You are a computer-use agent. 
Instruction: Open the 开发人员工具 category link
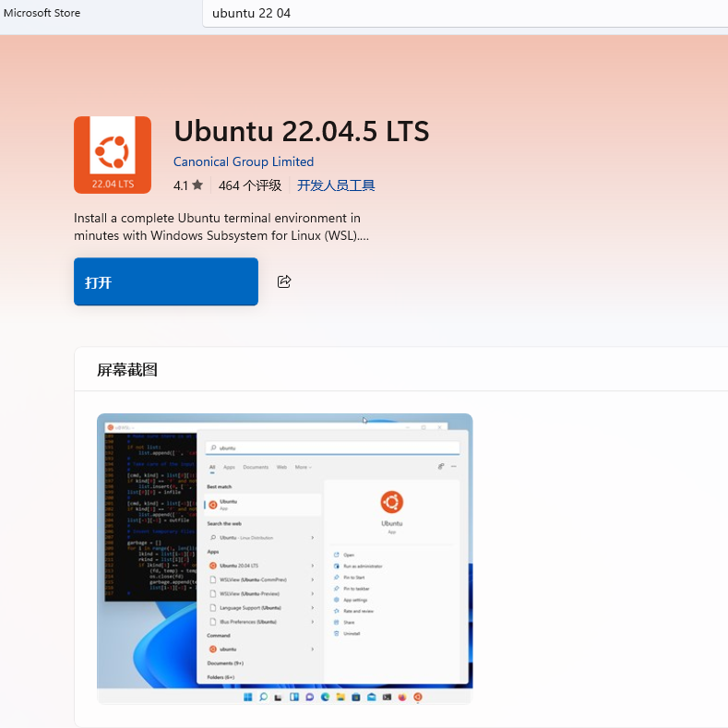pyautogui.click(x=336, y=185)
